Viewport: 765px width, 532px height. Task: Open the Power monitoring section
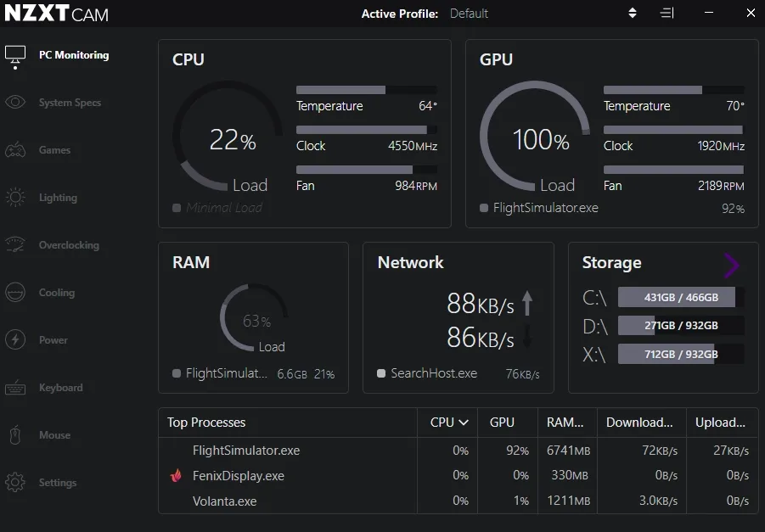(x=53, y=339)
